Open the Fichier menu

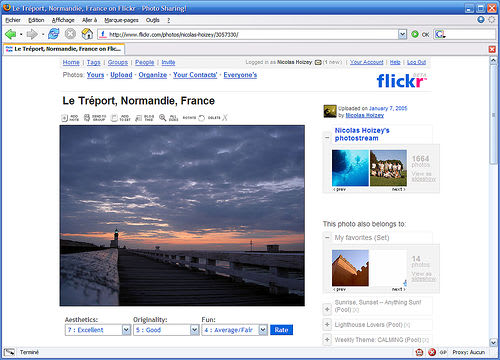[13, 20]
